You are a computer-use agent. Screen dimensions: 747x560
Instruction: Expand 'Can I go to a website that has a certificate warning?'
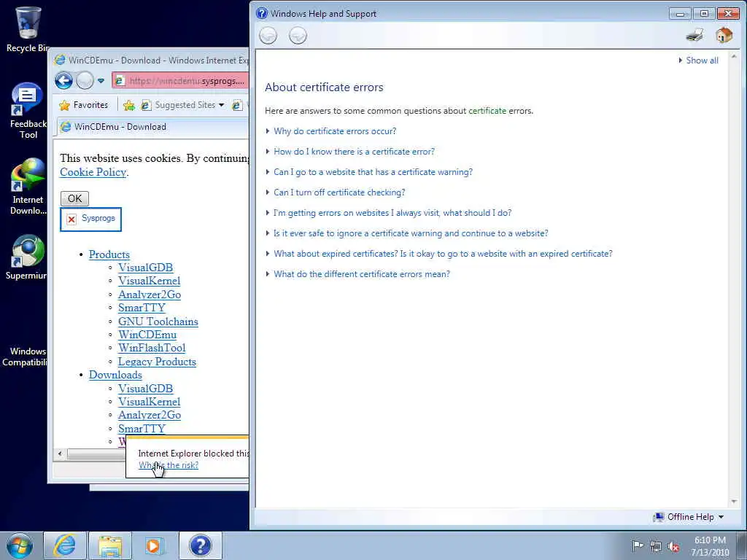click(373, 172)
